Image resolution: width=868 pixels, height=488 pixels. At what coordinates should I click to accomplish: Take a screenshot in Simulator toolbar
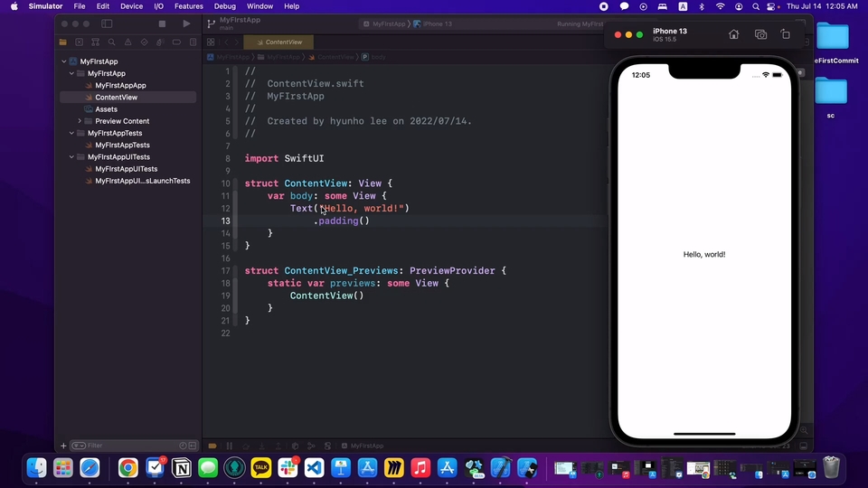tap(760, 34)
